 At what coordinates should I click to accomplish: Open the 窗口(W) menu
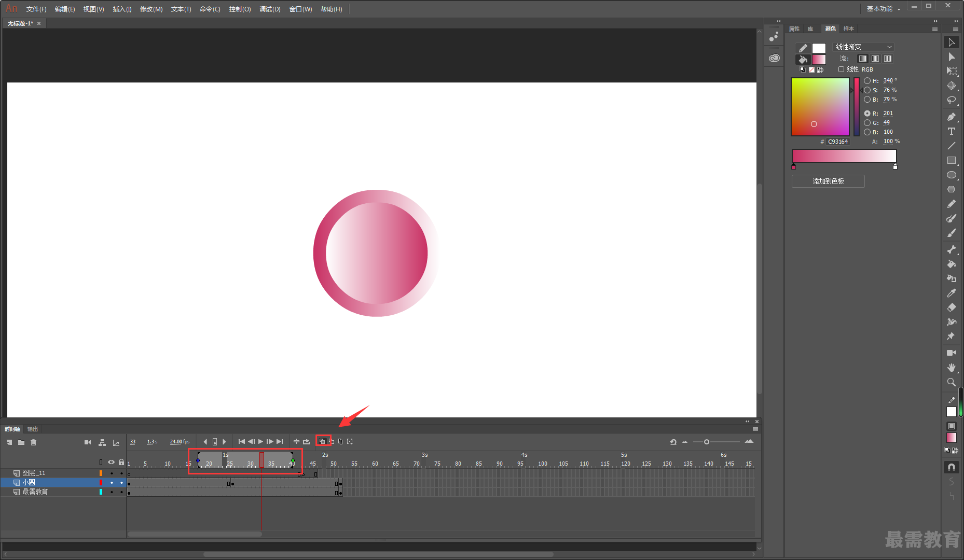pos(300,9)
